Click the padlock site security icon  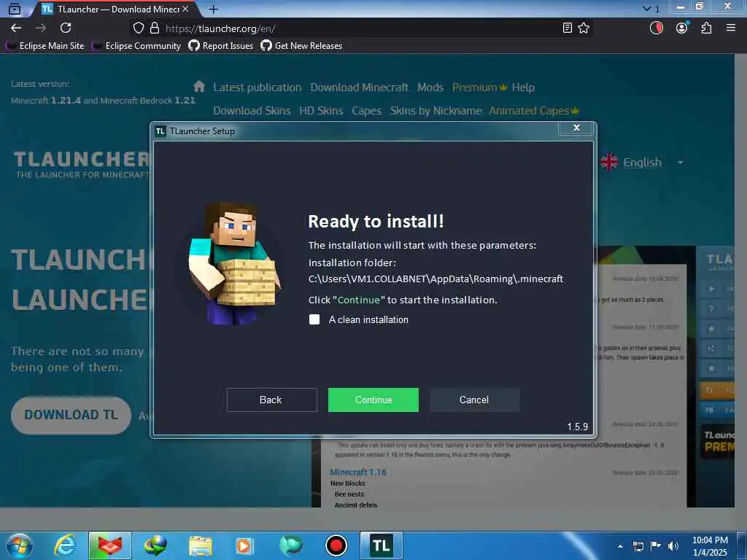(x=155, y=28)
